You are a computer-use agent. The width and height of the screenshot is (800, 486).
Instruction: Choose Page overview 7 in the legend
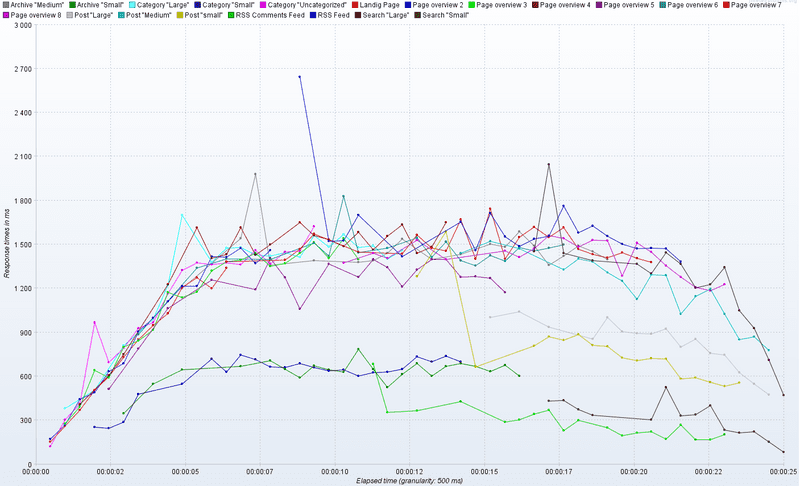coord(753,5)
